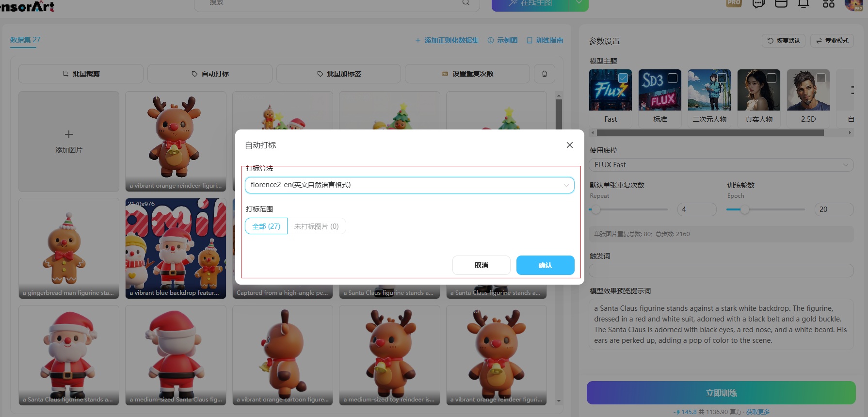
Task: Click the 获取更多 compute link
Action: [x=758, y=412]
